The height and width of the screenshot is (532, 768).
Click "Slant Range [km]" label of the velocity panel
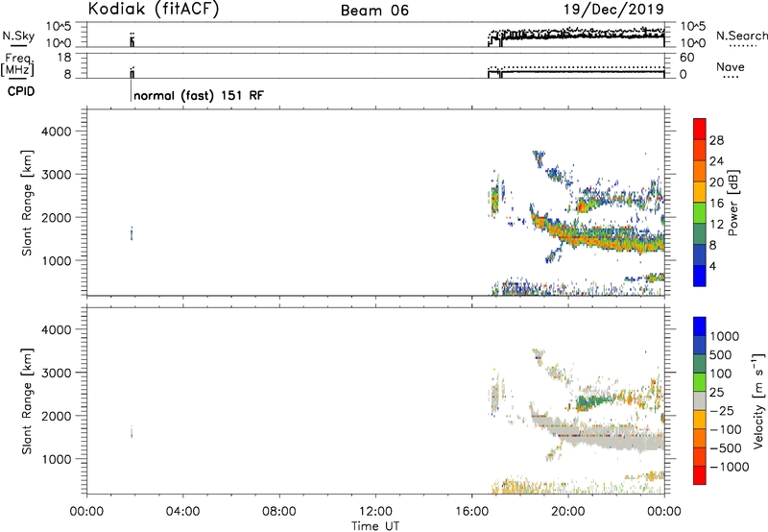(27, 401)
